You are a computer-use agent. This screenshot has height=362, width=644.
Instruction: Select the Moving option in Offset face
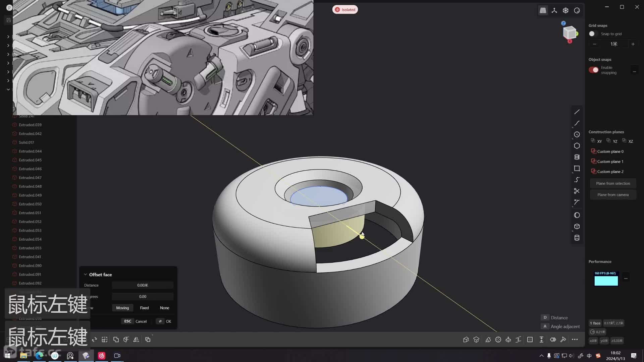(122, 308)
